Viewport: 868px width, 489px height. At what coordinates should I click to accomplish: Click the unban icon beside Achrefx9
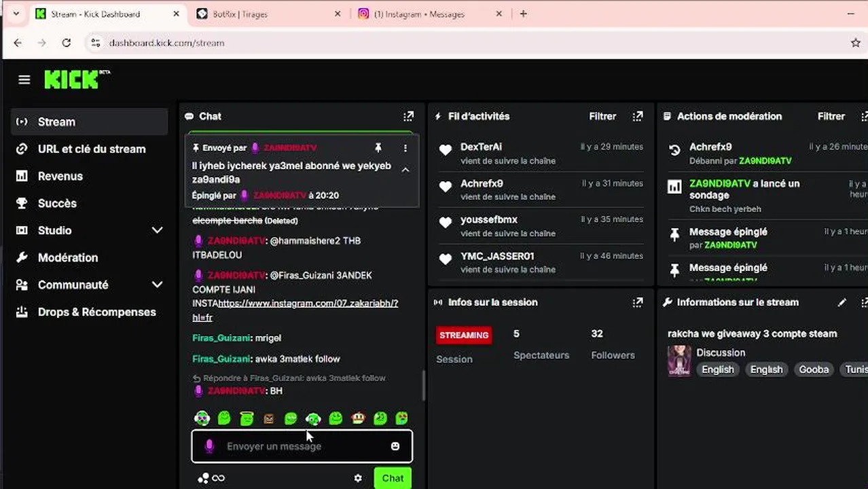[x=674, y=150]
